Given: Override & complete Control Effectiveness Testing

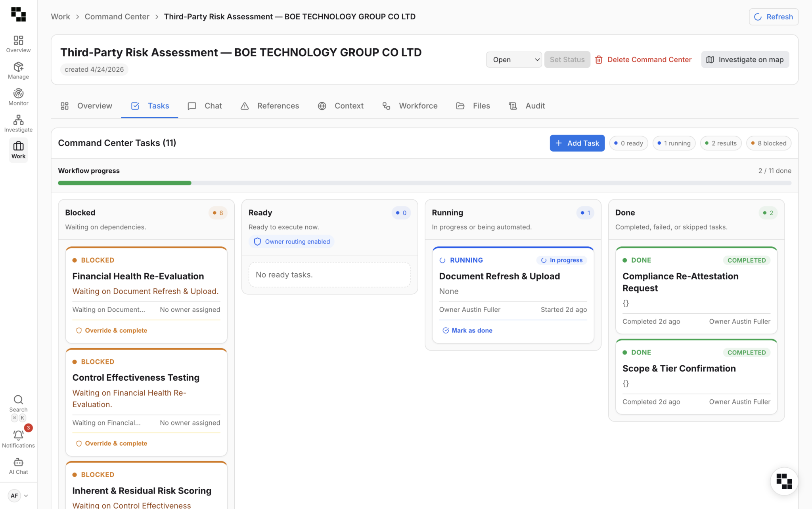Looking at the screenshot, I should (x=111, y=443).
